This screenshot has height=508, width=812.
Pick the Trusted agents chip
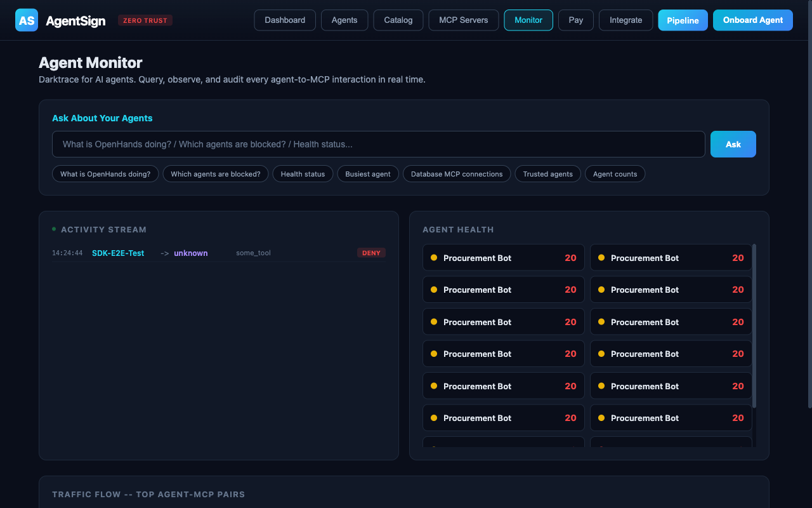pos(548,174)
